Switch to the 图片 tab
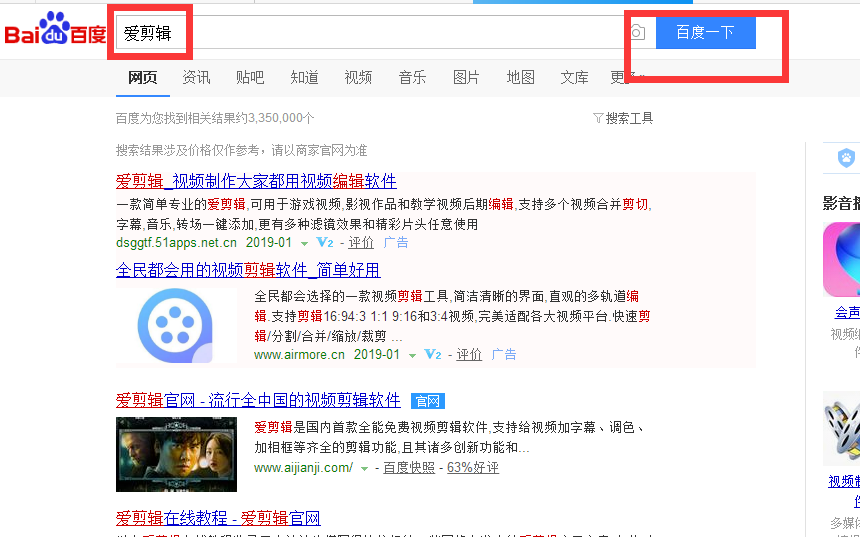The width and height of the screenshot is (860, 537). [x=466, y=78]
